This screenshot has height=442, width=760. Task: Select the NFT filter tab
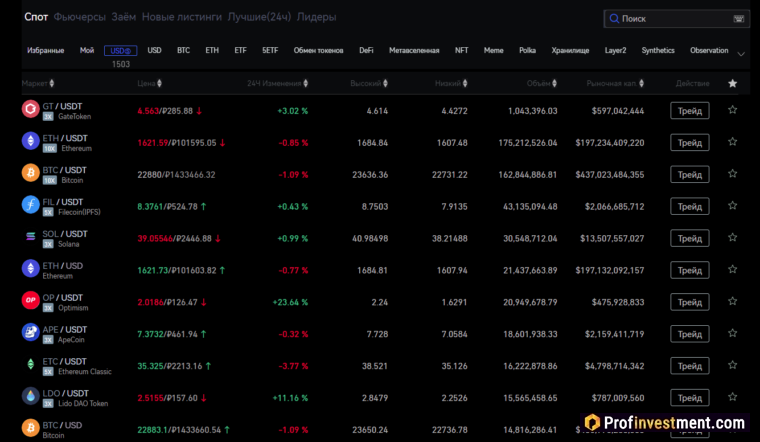click(461, 50)
